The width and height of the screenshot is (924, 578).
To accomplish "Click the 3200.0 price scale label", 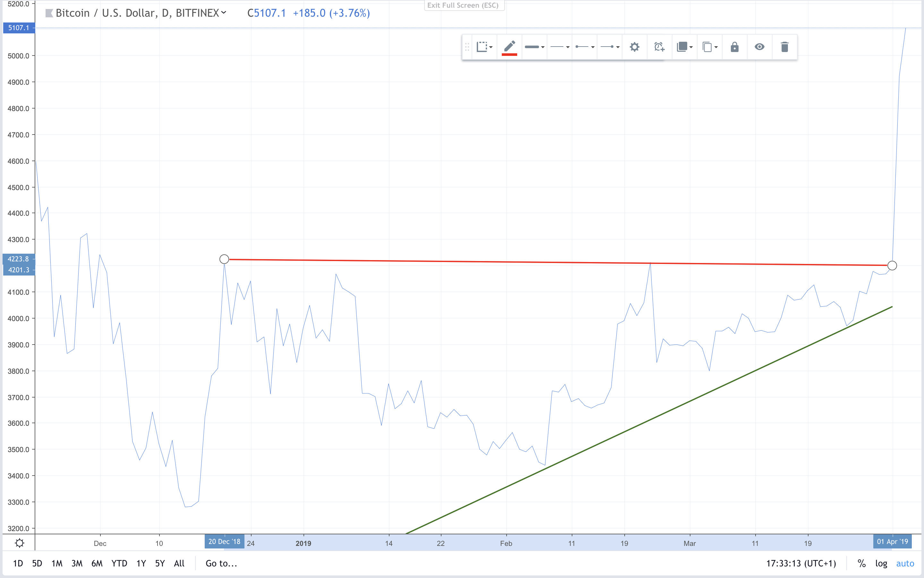I will point(18,528).
